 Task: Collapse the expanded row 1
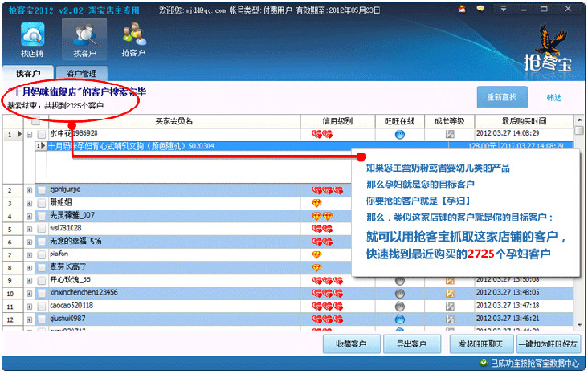(x=29, y=135)
